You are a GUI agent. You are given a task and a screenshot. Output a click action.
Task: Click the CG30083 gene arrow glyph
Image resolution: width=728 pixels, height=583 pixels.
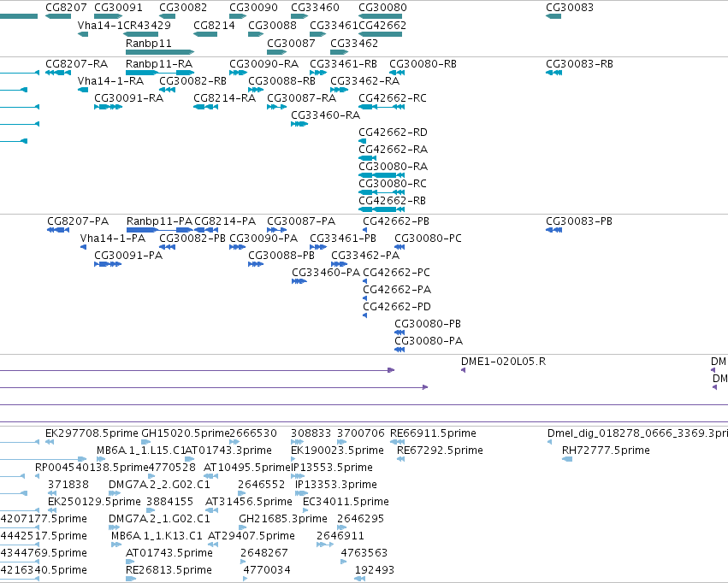click(553, 16)
